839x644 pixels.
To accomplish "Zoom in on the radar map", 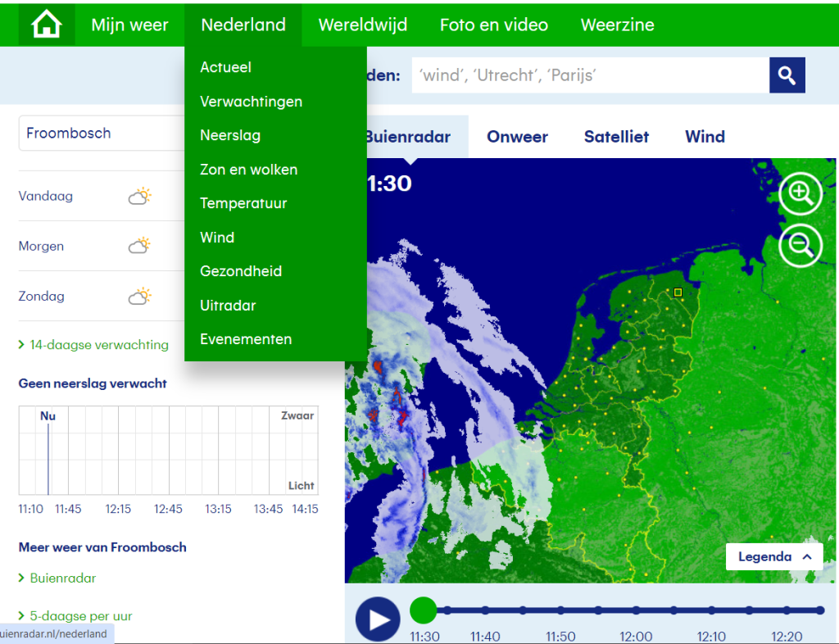I will [800, 193].
